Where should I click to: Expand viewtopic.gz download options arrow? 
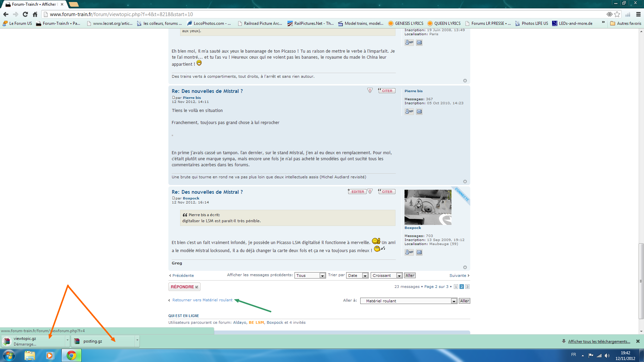(x=67, y=341)
